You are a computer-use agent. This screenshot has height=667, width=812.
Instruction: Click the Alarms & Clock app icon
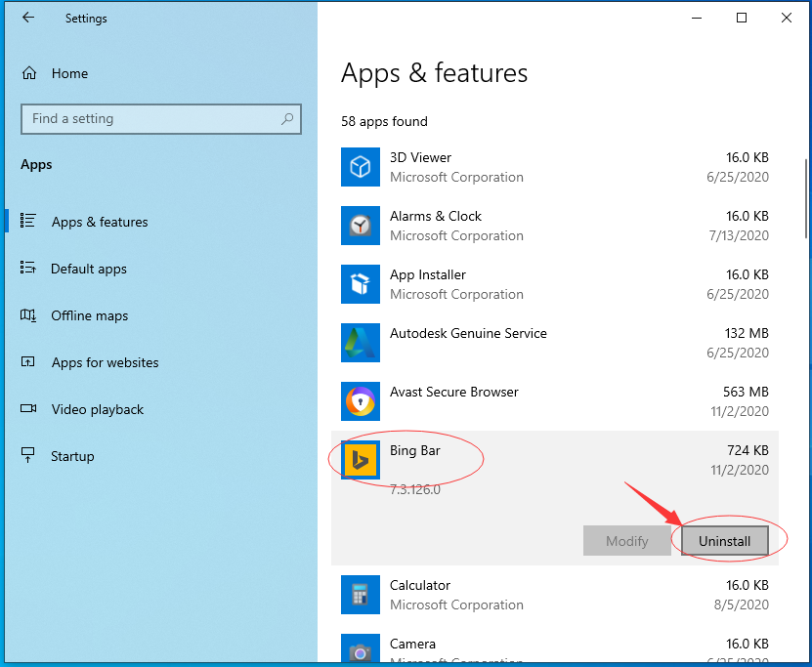coord(360,225)
